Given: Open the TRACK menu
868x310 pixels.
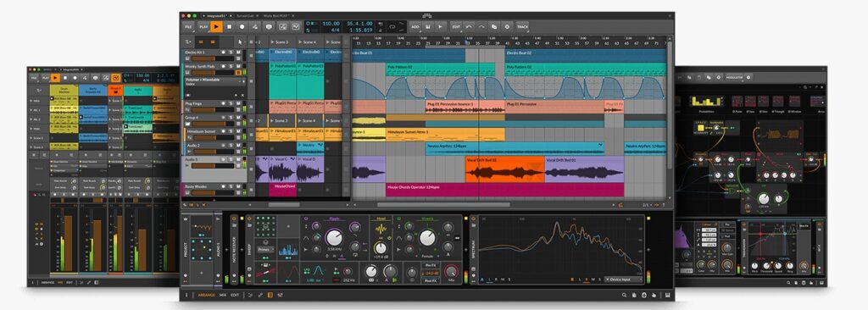Looking at the screenshot, I should (x=522, y=26).
